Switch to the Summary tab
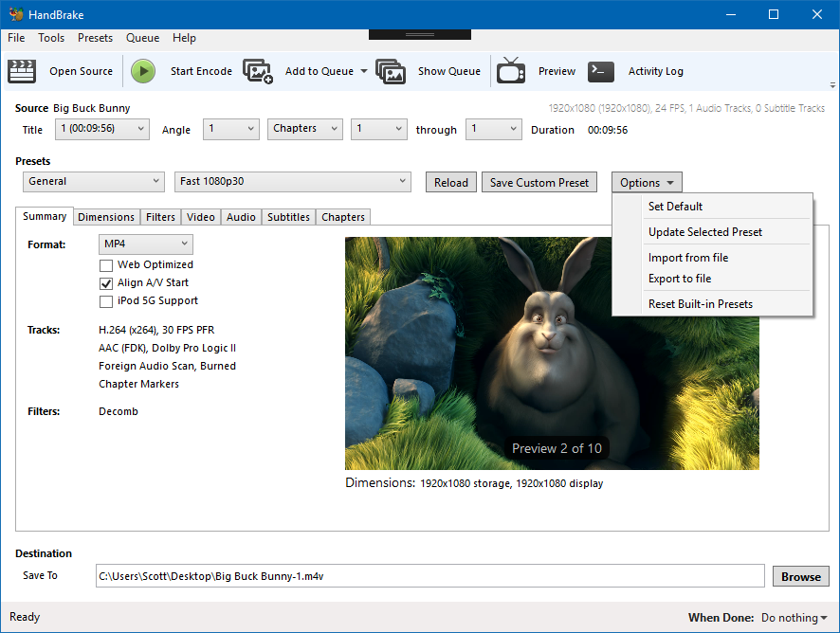 pos(45,216)
